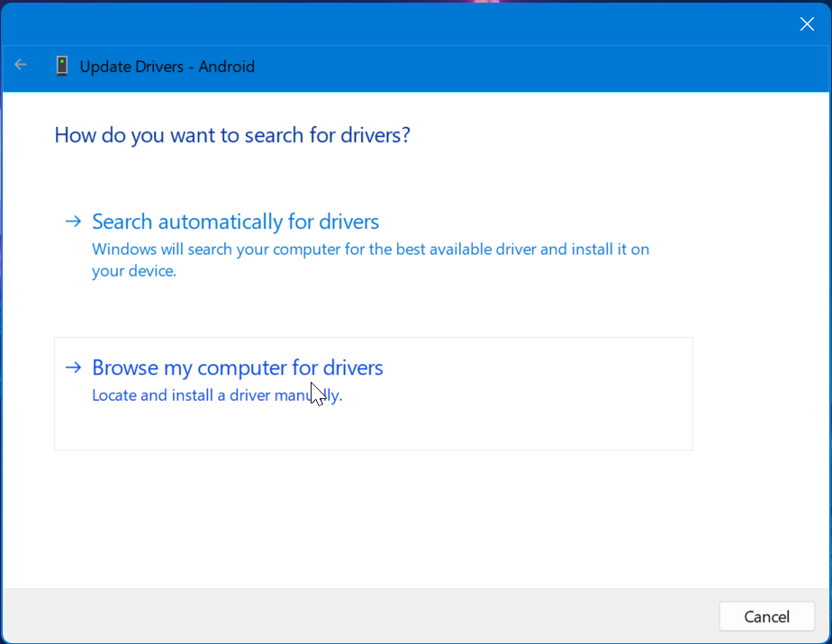832x644 pixels.
Task: Close the Update Drivers wizard
Action: pyautogui.click(x=807, y=24)
